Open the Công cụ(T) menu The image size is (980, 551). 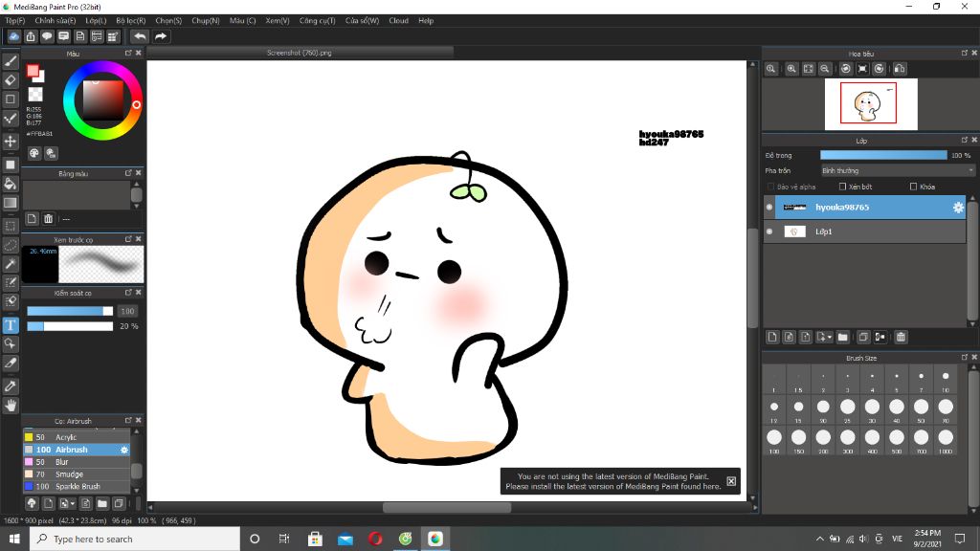(x=317, y=20)
